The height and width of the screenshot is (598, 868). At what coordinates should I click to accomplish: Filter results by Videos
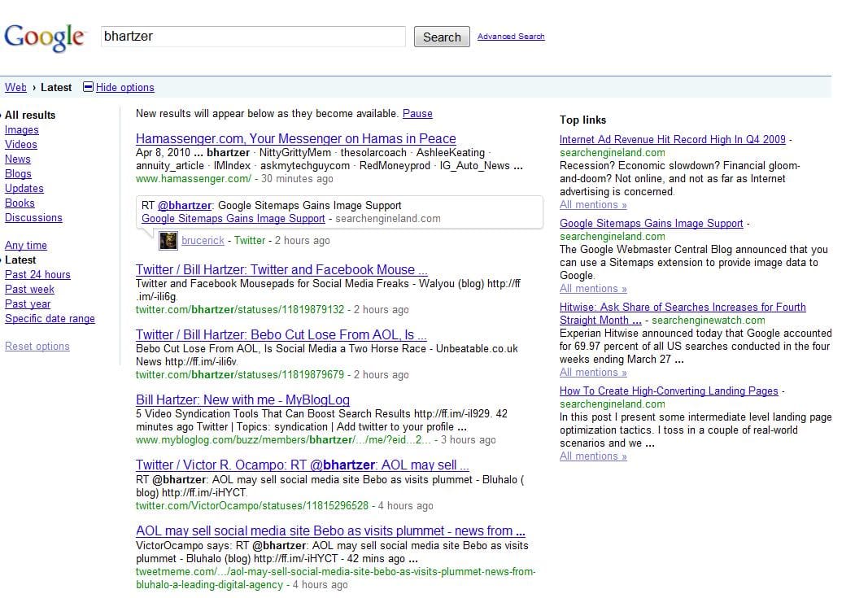(x=21, y=145)
